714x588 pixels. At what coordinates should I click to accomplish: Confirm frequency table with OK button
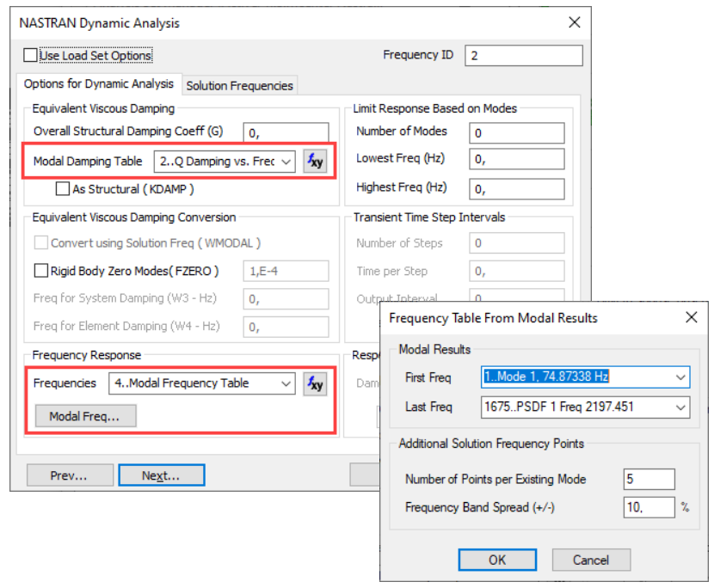pos(497,560)
